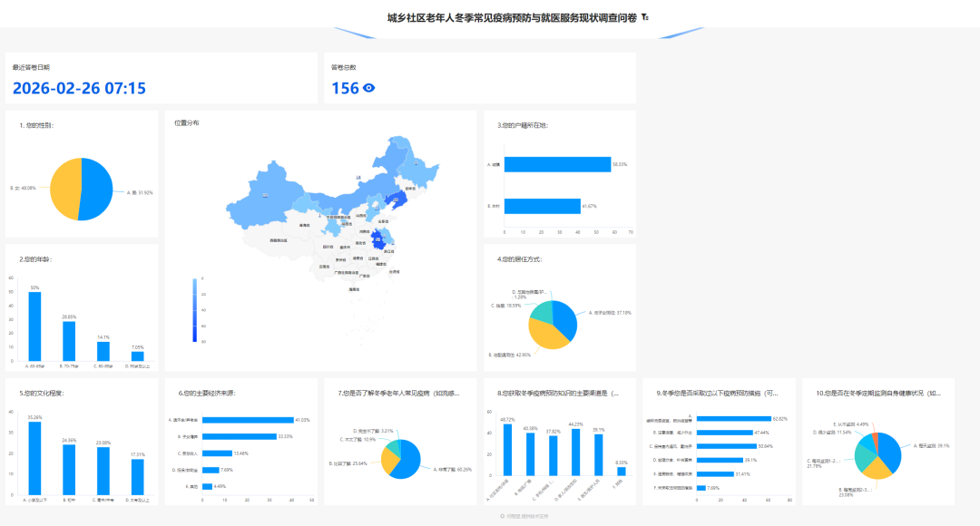Click the filter icon beside the dashboard title

(x=644, y=17)
